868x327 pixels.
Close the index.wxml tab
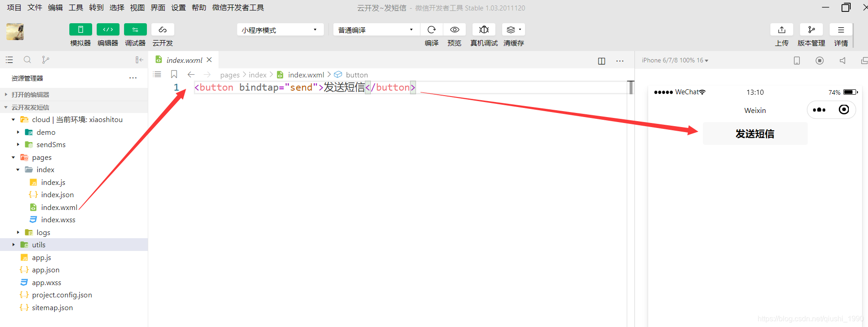[209, 60]
